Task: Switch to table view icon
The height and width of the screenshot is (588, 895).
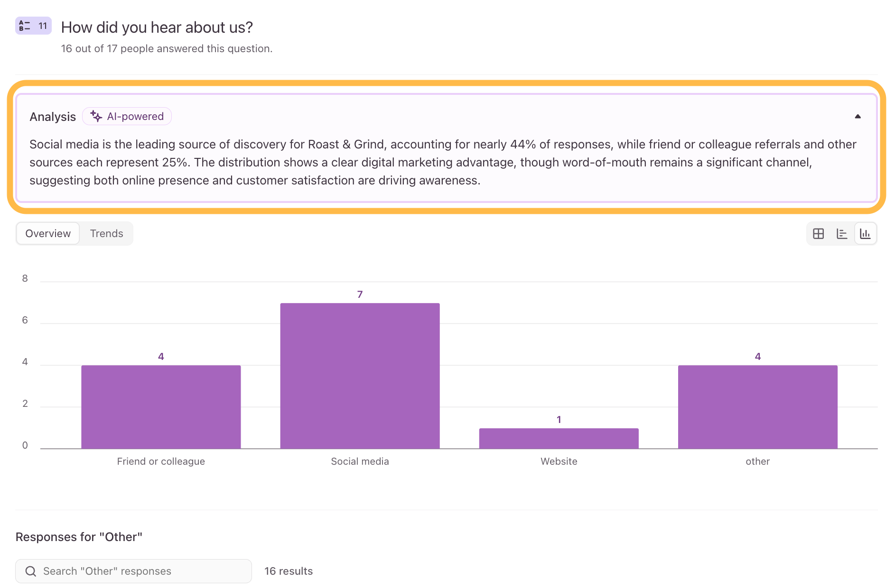Action: coord(818,234)
